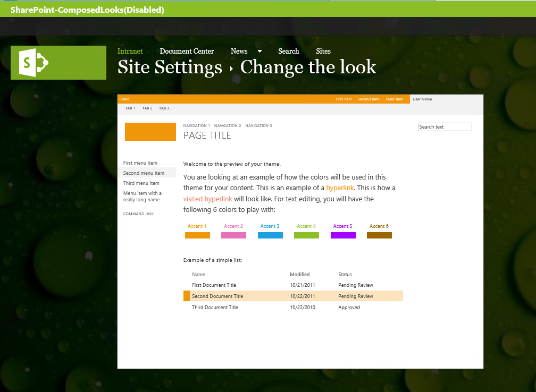Click the COMMAND LINK in sidebar
The width and height of the screenshot is (536, 392).
(138, 214)
